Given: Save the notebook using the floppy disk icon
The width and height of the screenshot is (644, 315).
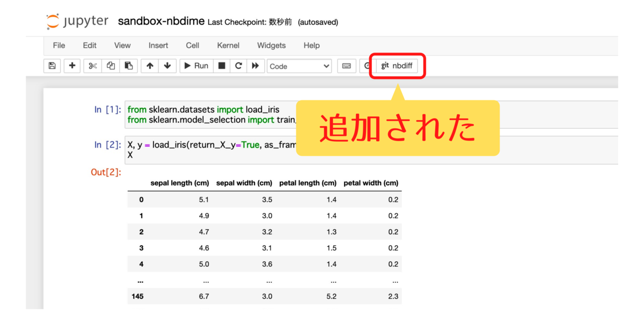Looking at the screenshot, I should (52, 65).
